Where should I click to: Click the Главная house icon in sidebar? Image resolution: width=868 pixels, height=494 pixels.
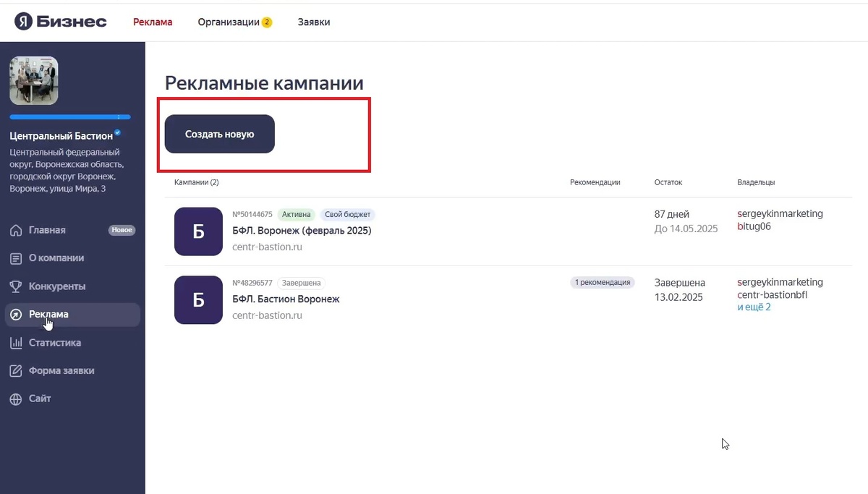[x=16, y=230]
